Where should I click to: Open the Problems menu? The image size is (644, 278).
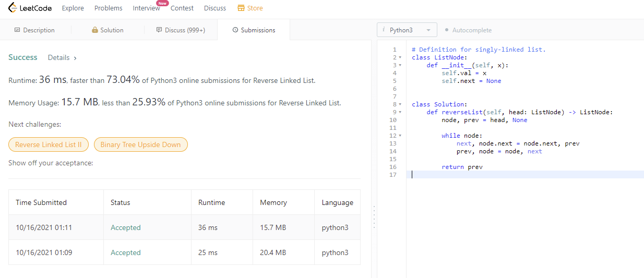[x=109, y=8]
